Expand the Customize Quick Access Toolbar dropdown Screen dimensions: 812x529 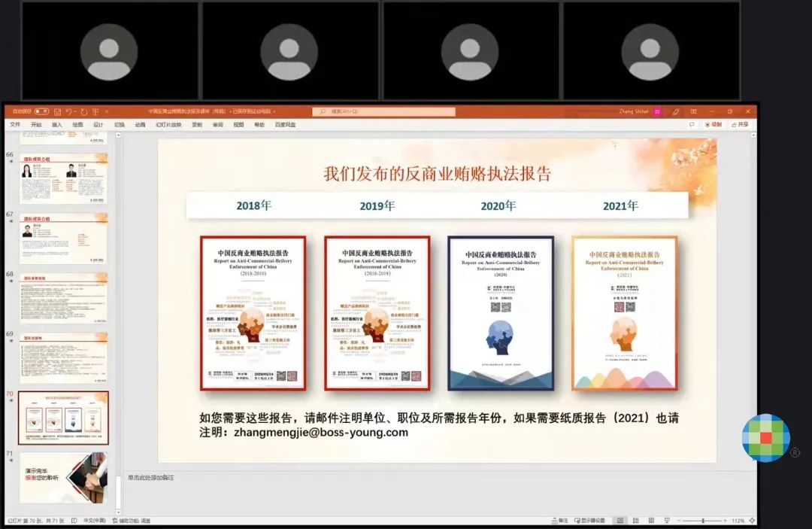(x=107, y=111)
